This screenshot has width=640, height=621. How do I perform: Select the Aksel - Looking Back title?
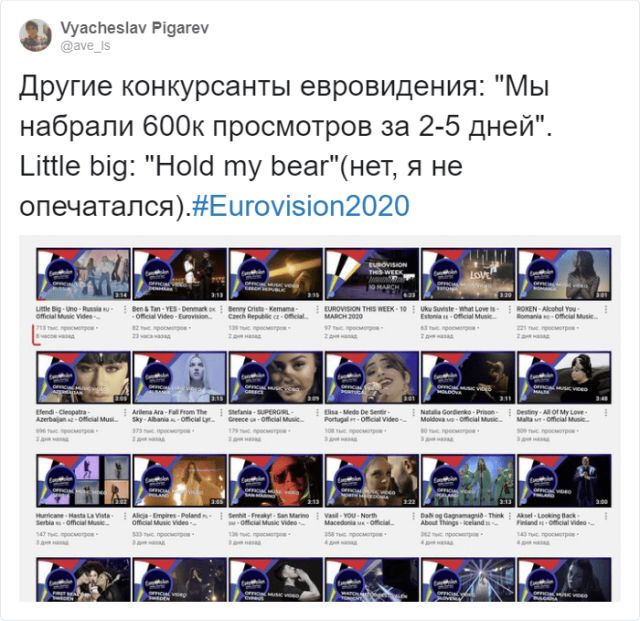click(556, 519)
